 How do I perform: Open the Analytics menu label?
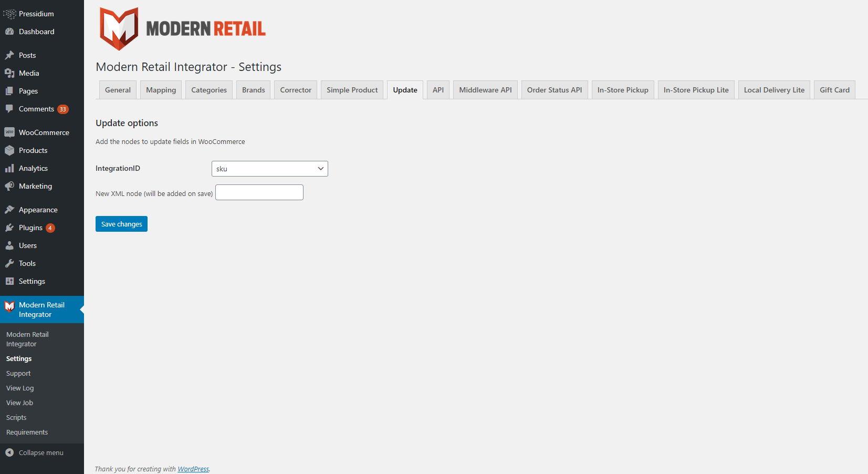click(33, 168)
